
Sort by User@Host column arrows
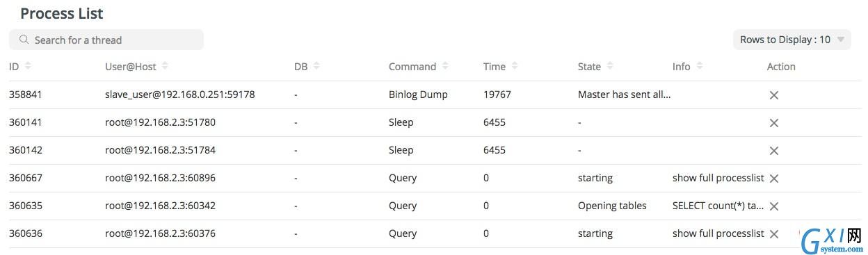coord(165,66)
